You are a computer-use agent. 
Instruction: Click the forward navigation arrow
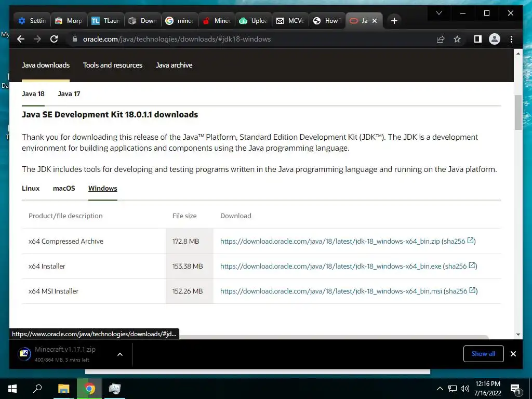[37, 39]
